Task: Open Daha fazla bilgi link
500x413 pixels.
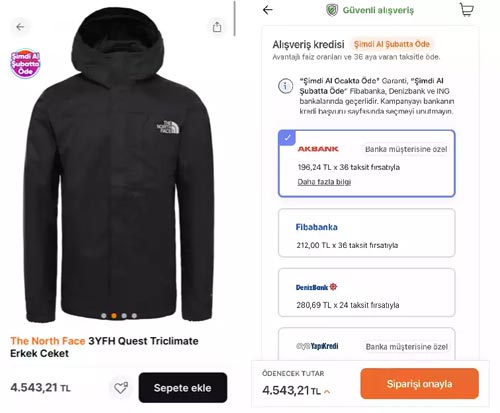Action: click(324, 182)
